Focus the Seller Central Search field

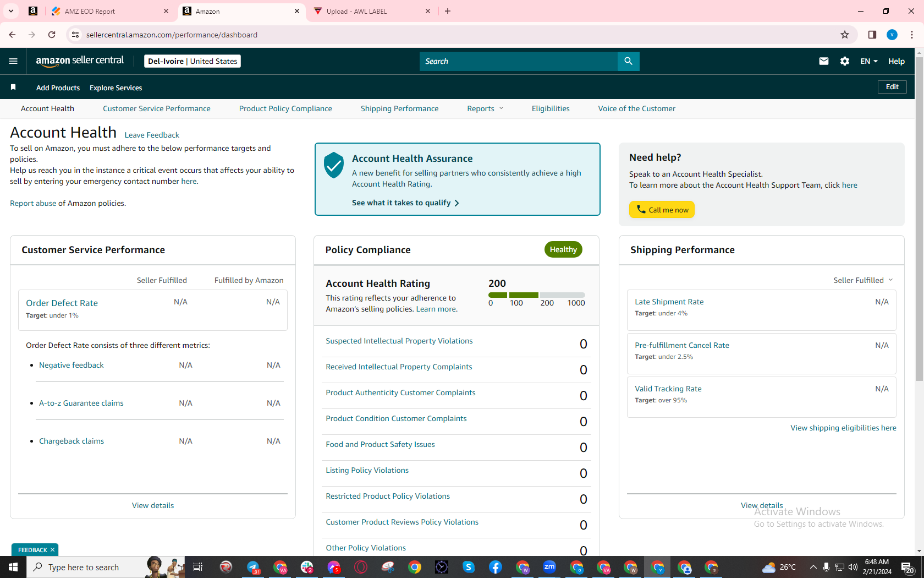click(519, 61)
